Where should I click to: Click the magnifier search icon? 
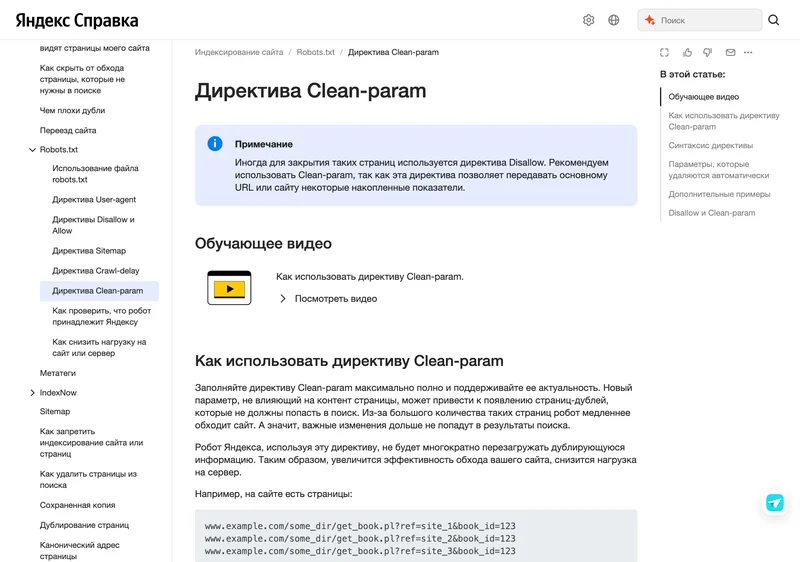tap(773, 20)
